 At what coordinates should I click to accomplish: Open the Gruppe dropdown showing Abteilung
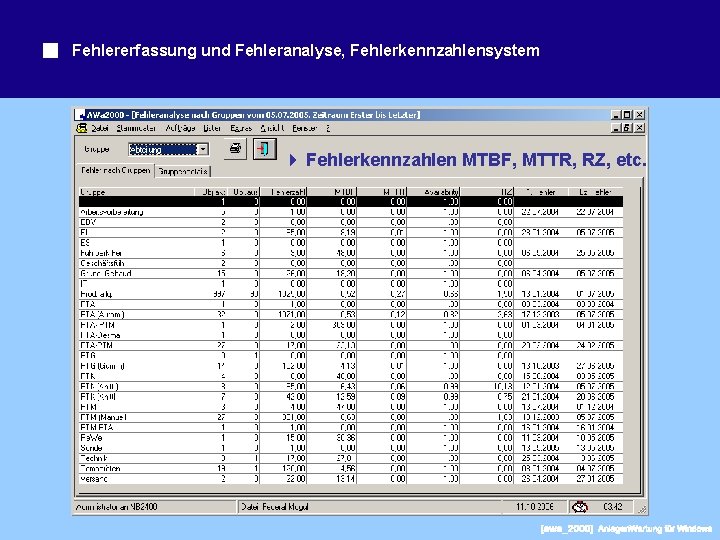(x=202, y=150)
